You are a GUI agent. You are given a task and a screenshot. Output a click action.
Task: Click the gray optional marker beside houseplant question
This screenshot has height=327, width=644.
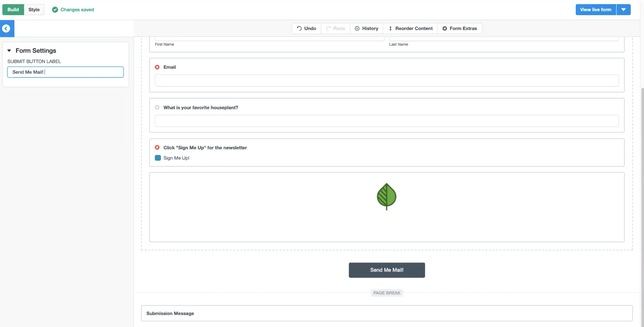point(157,107)
